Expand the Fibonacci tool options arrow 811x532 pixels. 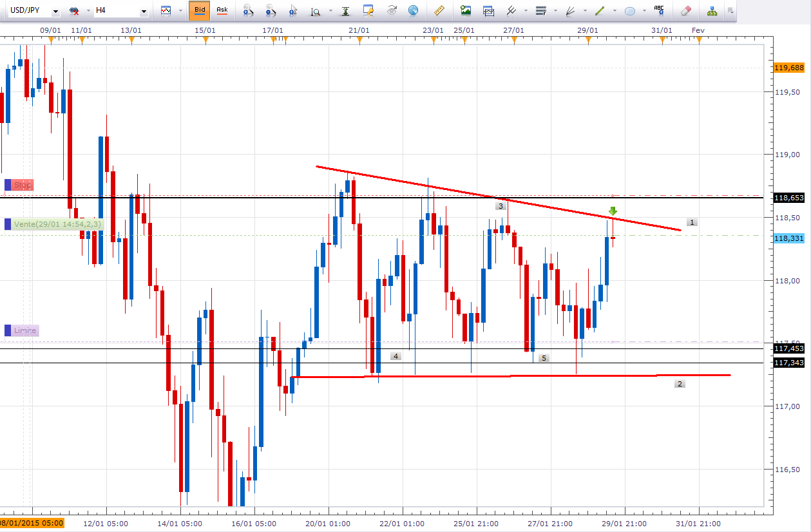[555, 11]
